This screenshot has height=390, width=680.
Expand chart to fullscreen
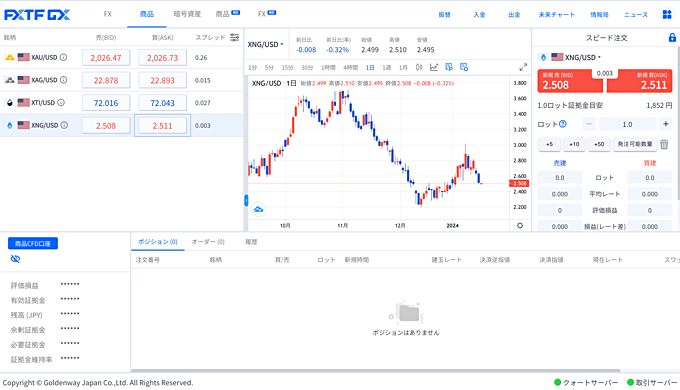(523, 67)
